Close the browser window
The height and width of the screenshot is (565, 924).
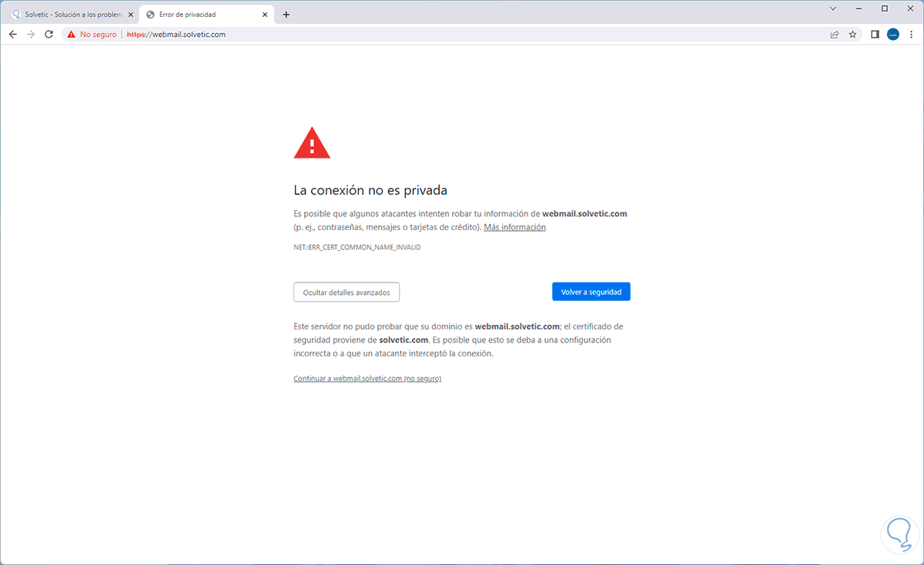click(x=910, y=8)
